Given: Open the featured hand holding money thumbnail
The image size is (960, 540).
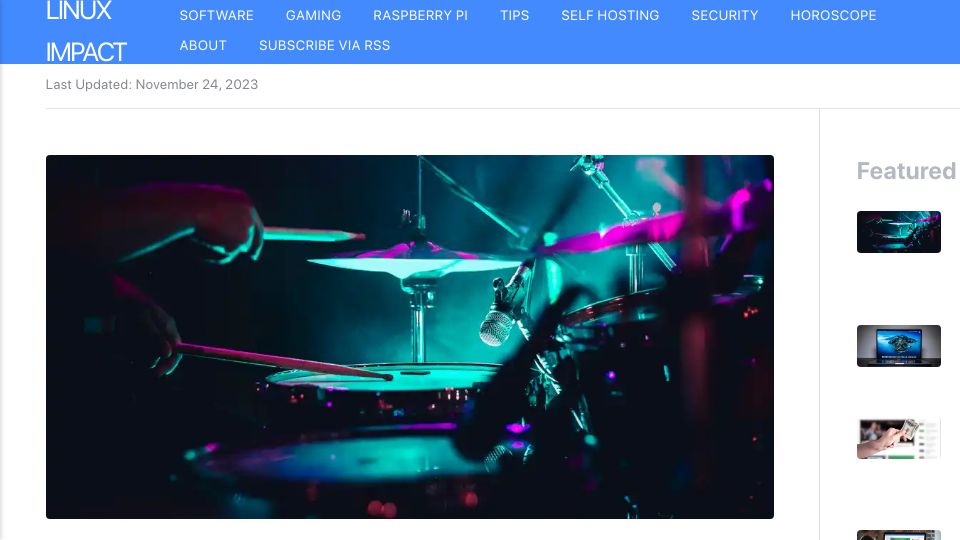Looking at the screenshot, I should 898,439.
